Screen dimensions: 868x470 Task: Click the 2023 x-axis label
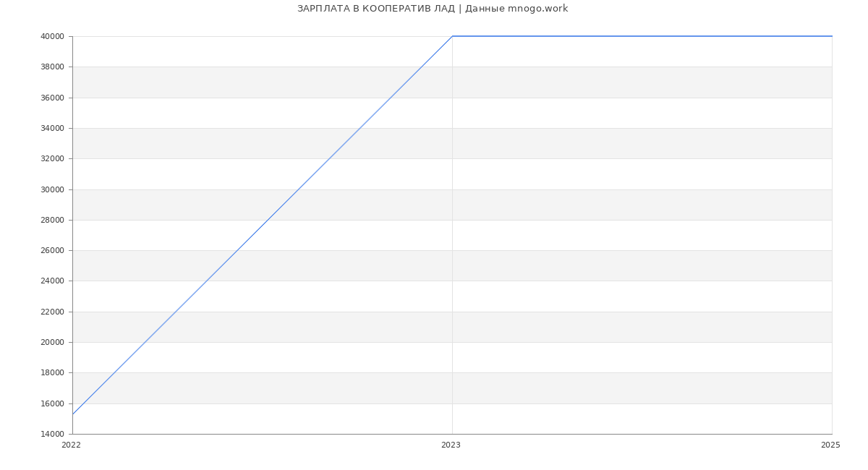pyautogui.click(x=451, y=445)
